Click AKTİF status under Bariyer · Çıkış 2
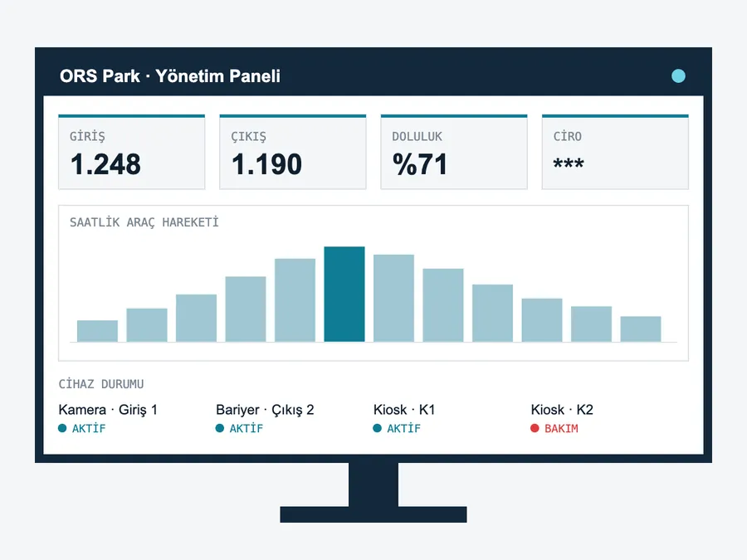 239,429
